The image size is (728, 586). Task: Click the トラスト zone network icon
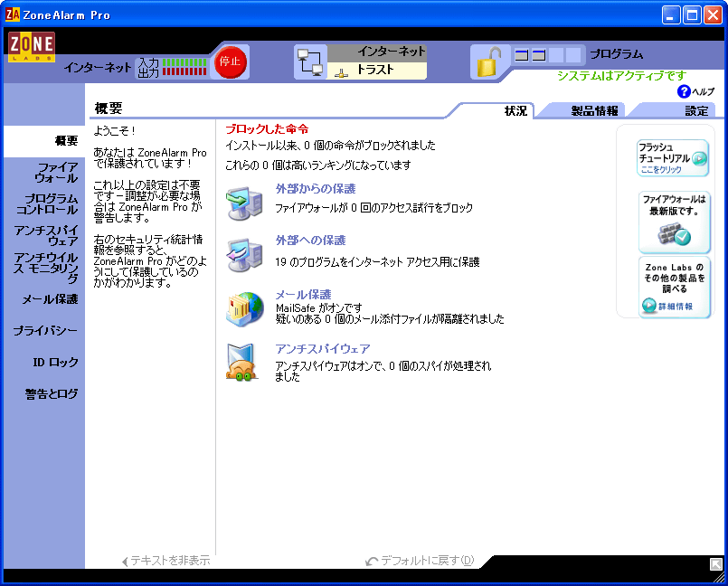coord(341,73)
